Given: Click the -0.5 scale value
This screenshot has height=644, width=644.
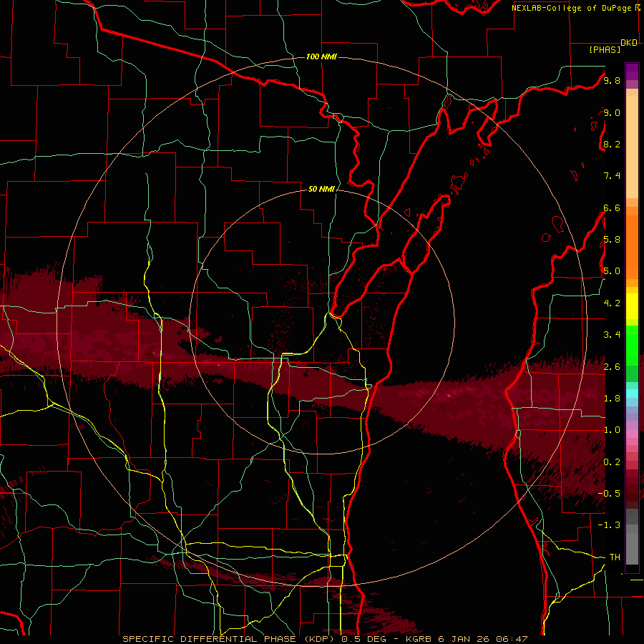Looking at the screenshot, I should [609, 493].
